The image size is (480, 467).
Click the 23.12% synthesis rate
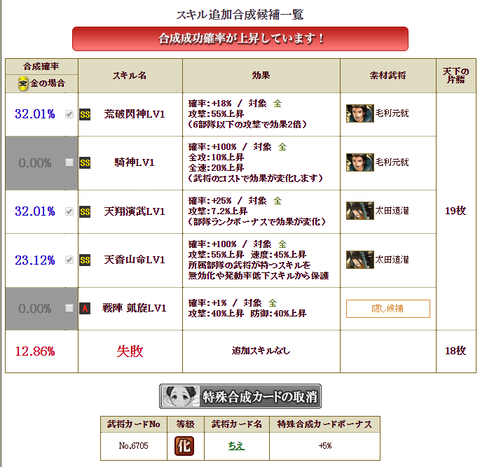[35, 260]
